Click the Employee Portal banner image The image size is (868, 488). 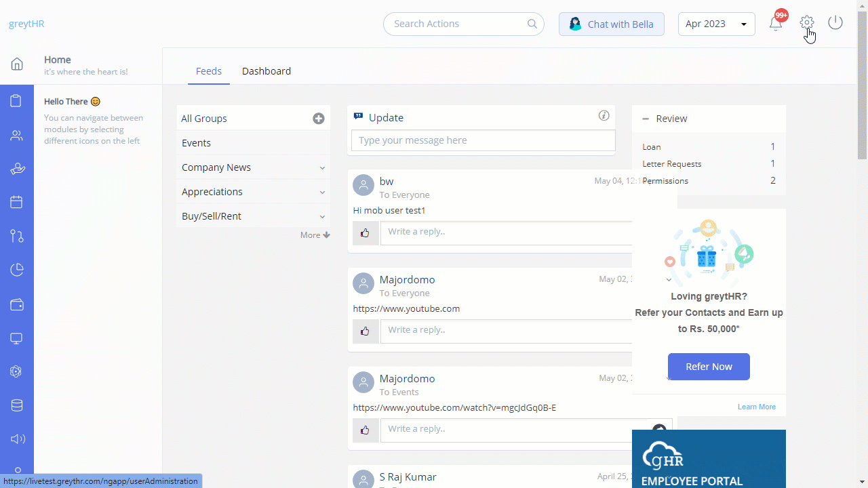click(709, 459)
